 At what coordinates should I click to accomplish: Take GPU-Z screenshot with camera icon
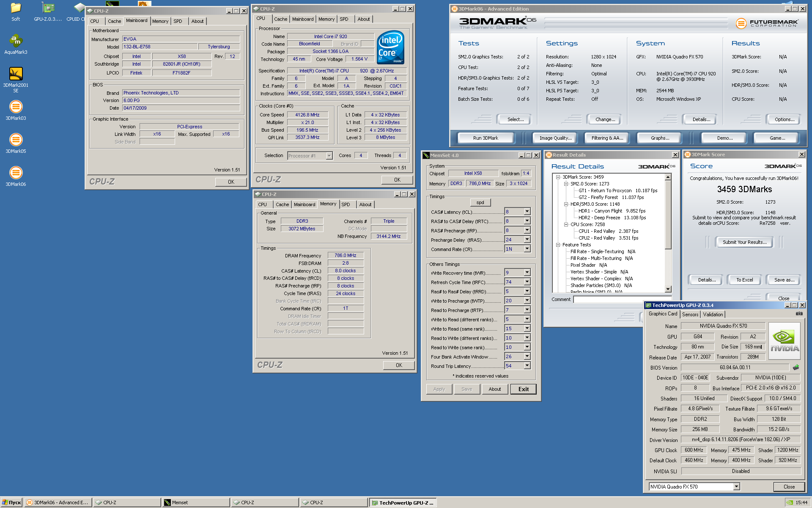pos(799,314)
